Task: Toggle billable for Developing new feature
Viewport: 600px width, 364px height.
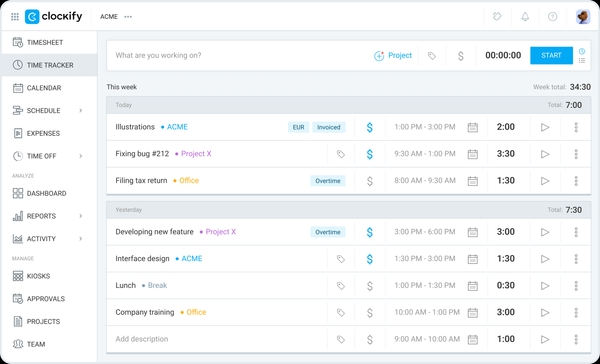Action: click(369, 232)
